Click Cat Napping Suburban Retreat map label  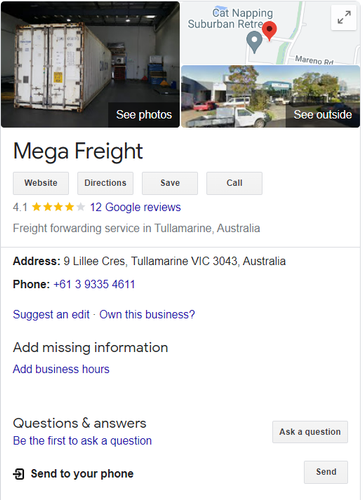point(231,18)
